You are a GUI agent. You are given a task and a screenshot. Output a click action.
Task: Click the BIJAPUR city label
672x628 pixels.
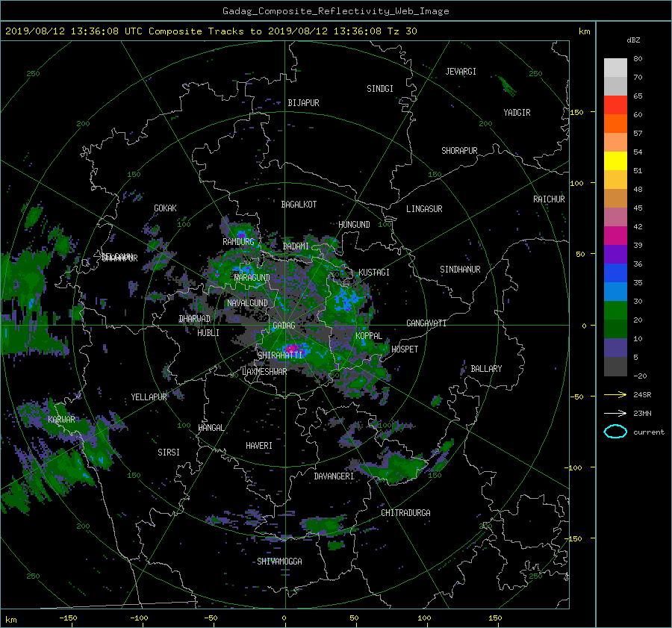click(303, 103)
